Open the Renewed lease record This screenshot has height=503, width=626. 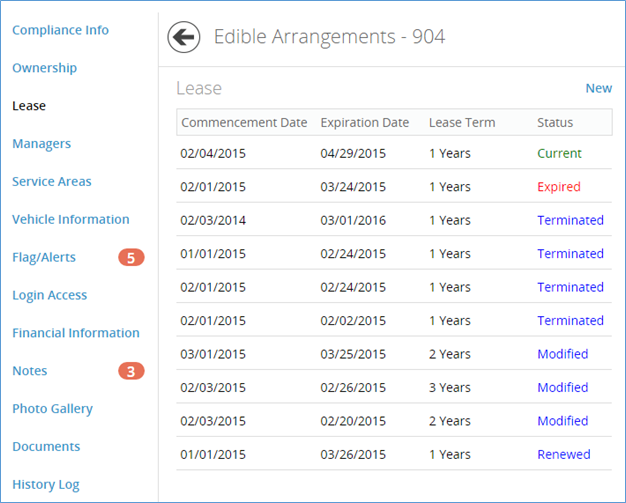[x=394, y=454]
